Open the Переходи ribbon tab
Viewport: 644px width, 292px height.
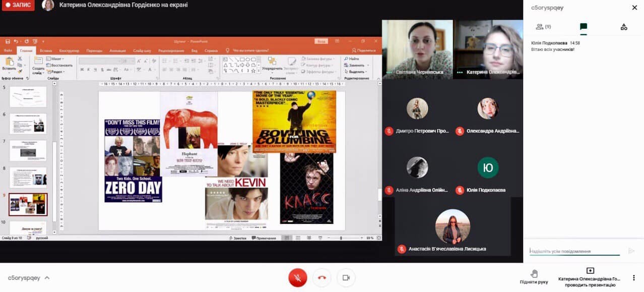[x=94, y=50]
